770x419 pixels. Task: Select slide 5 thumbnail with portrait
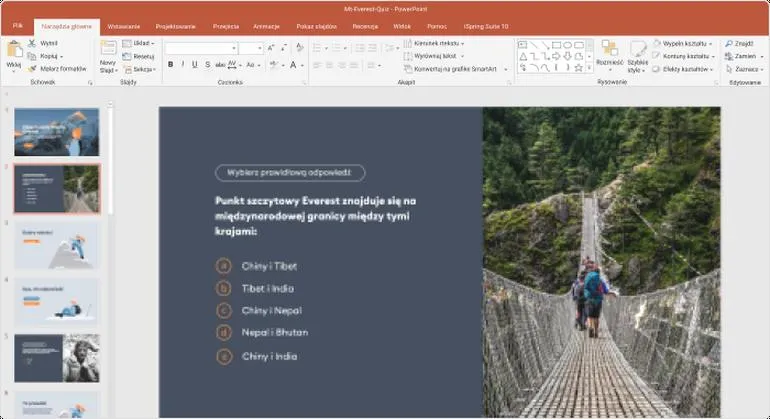(x=56, y=359)
